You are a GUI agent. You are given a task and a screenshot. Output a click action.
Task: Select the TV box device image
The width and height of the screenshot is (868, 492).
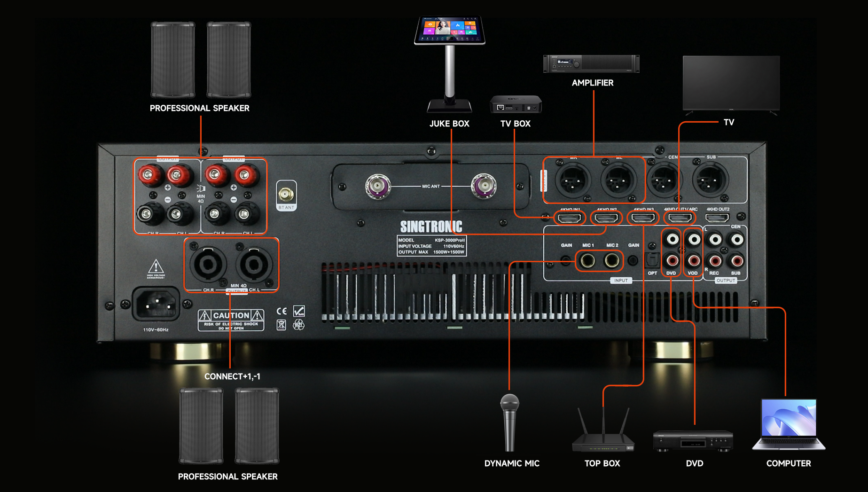(516, 104)
